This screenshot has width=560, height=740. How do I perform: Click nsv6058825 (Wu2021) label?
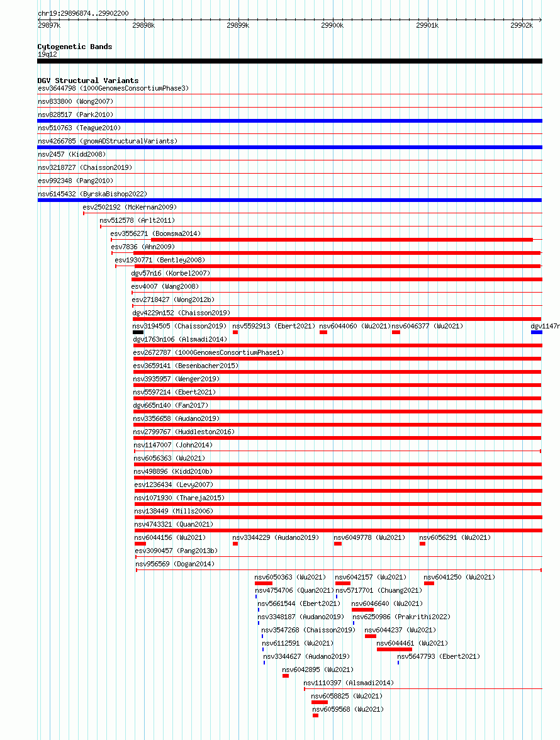tap(347, 696)
